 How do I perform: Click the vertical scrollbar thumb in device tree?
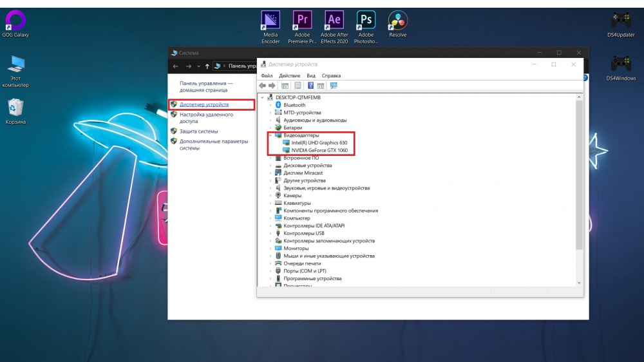pos(579,175)
